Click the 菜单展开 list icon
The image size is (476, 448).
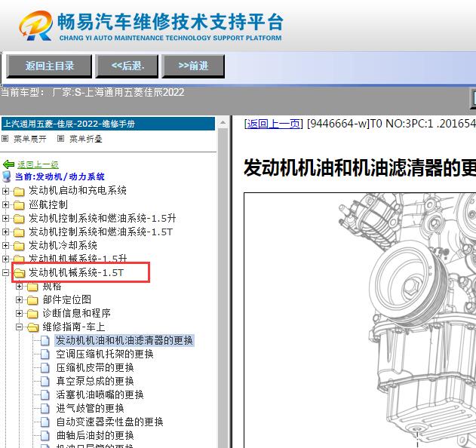click(5, 139)
